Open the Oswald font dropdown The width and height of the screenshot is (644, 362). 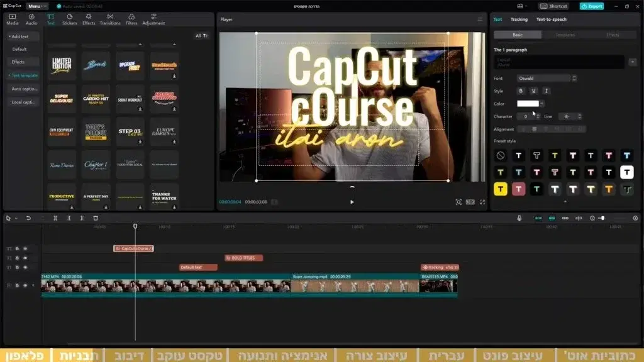[547, 79]
